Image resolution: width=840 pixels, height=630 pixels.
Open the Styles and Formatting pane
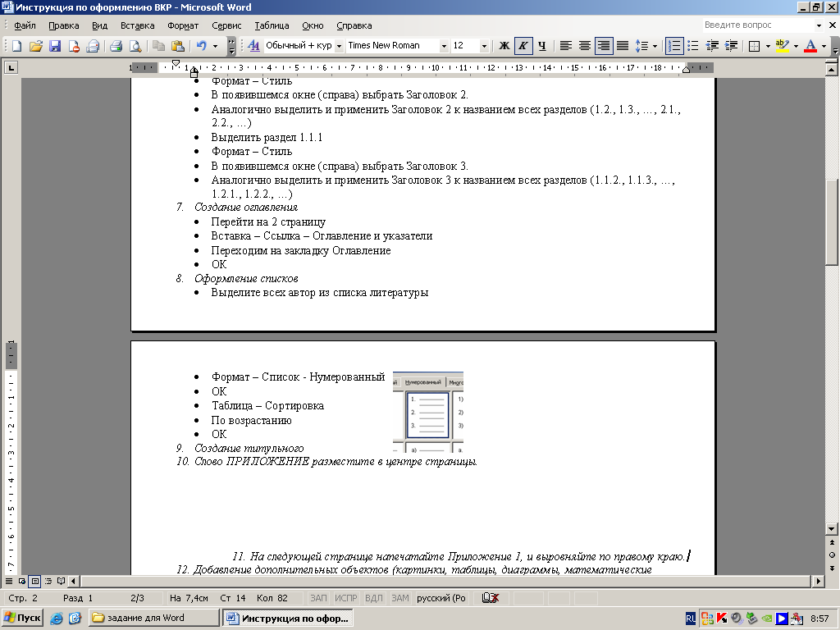tap(253, 46)
